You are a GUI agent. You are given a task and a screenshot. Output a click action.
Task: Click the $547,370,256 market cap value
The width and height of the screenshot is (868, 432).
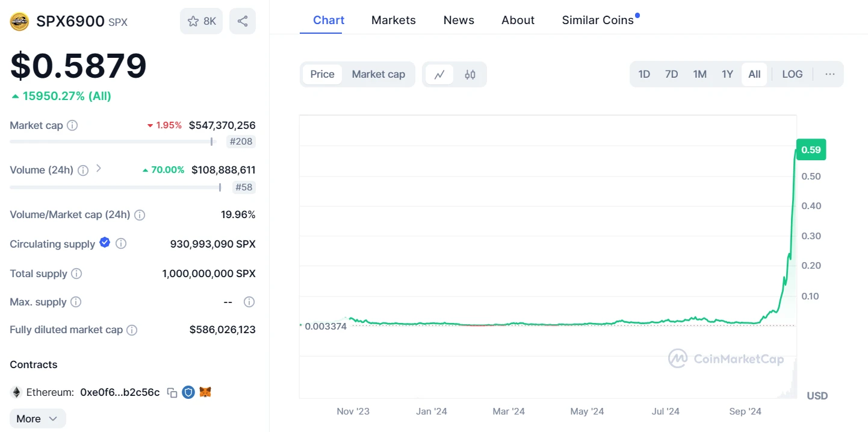(x=222, y=125)
